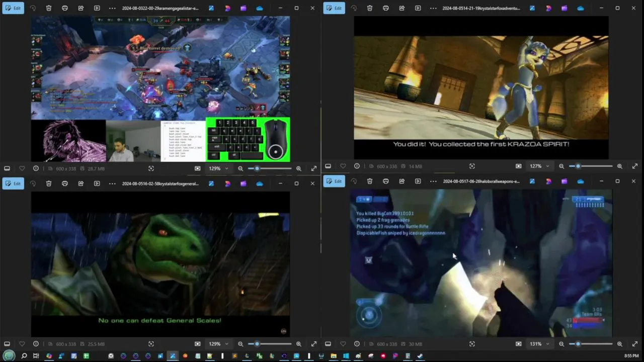Delete the image in krystalstarfoxadventu window
The width and height of the screenshot is (644, 362).
370,8
